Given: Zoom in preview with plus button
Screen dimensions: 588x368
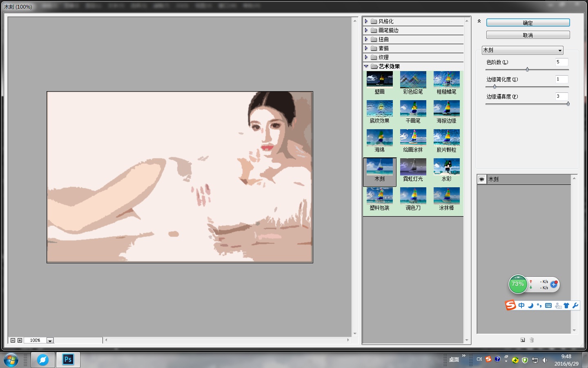Looking at the screenshot, I should [x=20, y=340].
